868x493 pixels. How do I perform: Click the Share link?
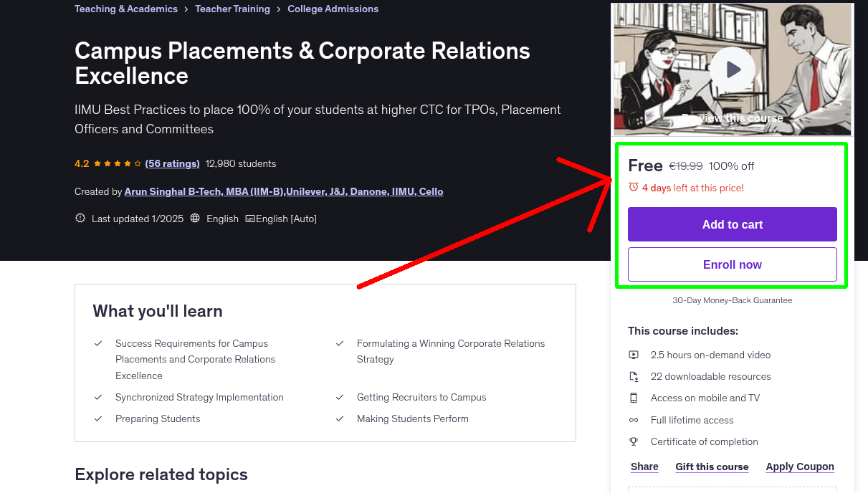point(644,466)
